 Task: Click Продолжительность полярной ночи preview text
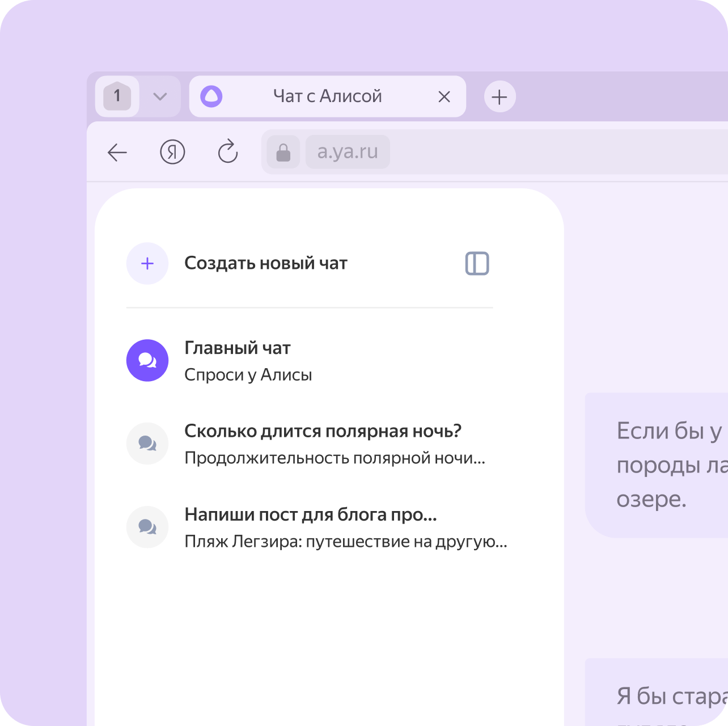coord(335,458)
